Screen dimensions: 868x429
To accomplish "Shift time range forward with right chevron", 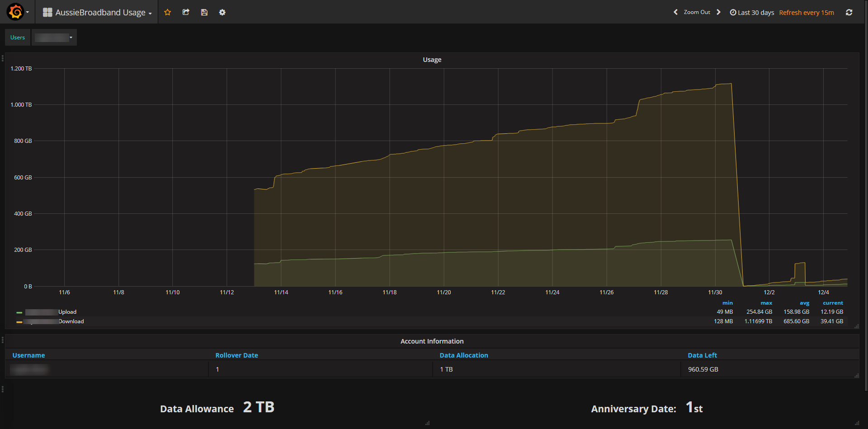I will tap(718, 12).
